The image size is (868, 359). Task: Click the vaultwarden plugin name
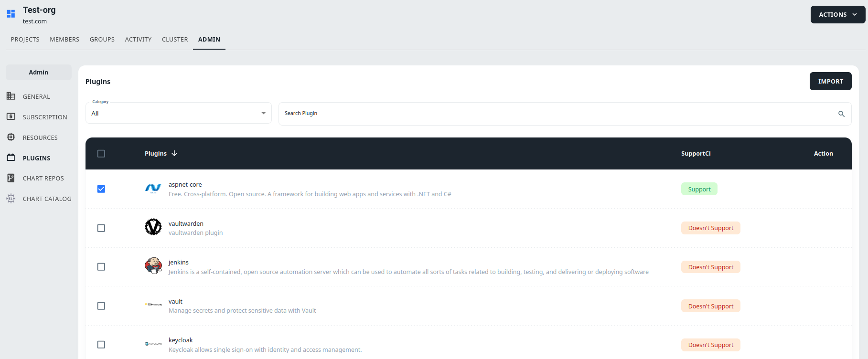186,223
